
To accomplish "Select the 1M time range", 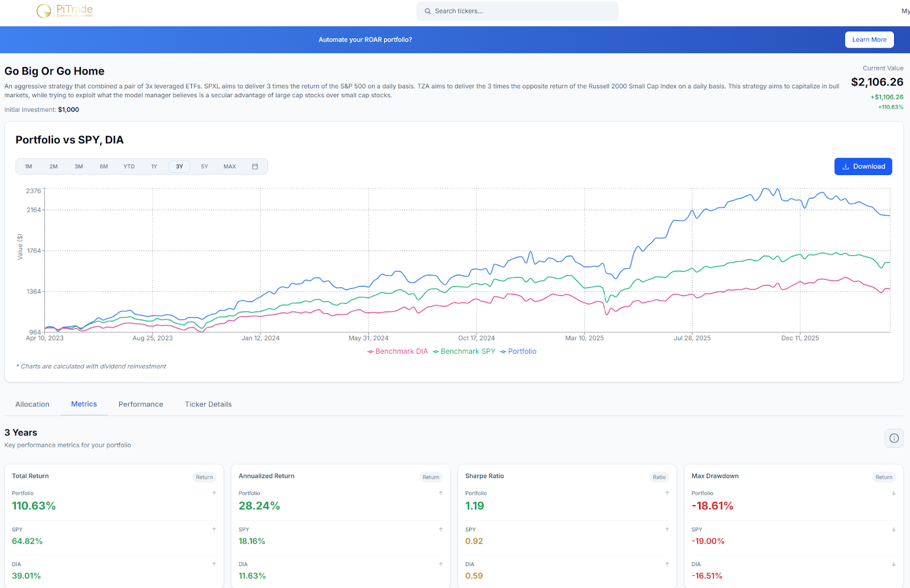I will click(x=28, y=167).
